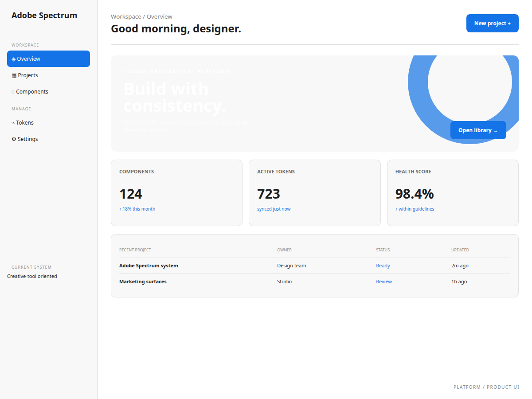Click the Tokens icon in the sidebar
The image size is (532, 399).
[x=13, y=123]
